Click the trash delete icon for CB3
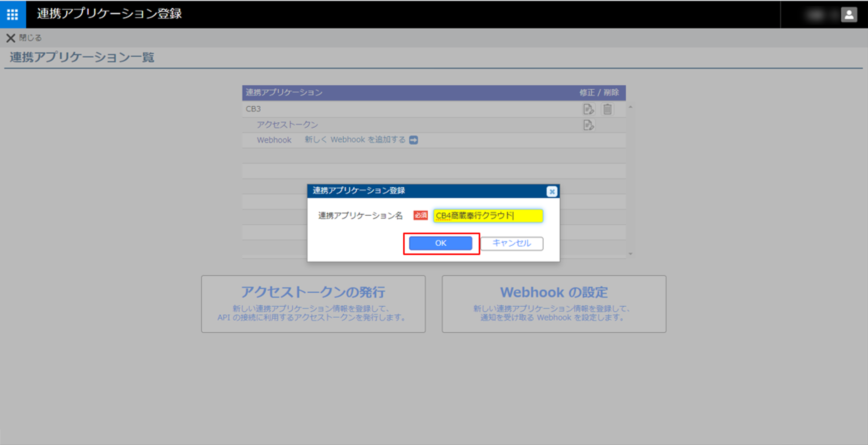The image size is (868, 445). [607, 109]
